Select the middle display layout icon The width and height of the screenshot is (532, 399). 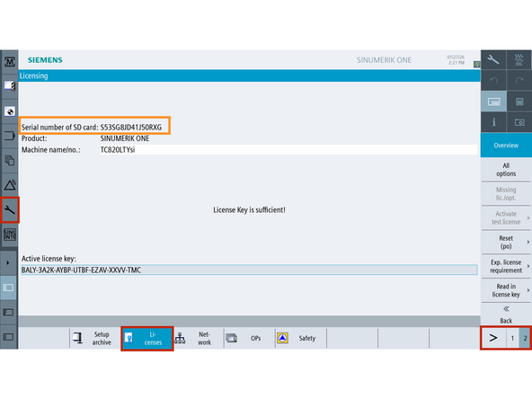click(x=8, y=312)
